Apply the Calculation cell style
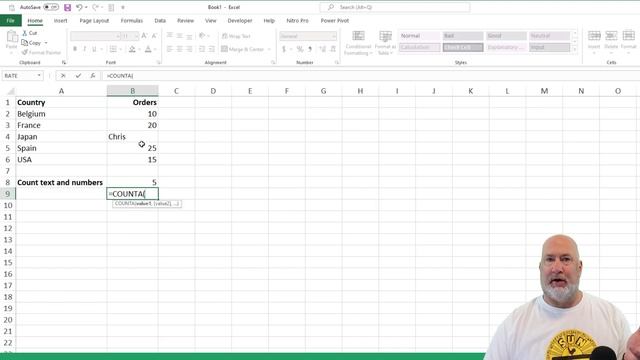 [420, 47]
